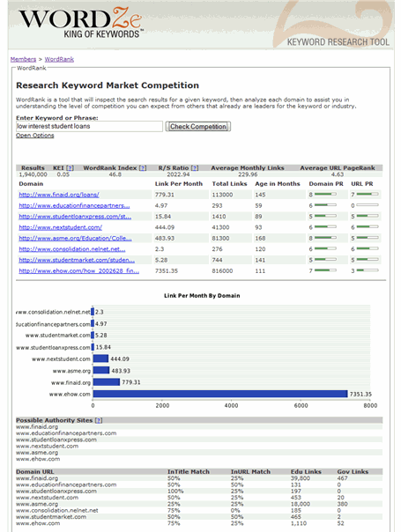Click the Gov Links value 467
The width and height of the screenshot is (401, 532).
(342, 478)
